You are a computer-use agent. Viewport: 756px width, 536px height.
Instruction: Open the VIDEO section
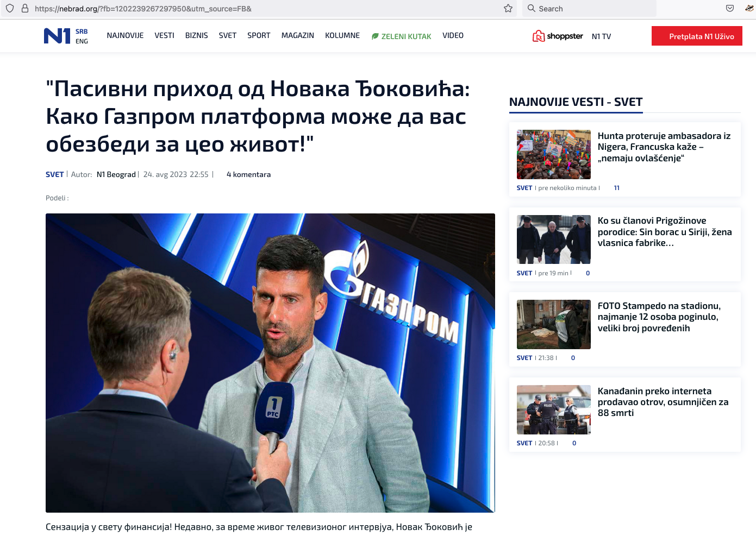coord(453,35)
